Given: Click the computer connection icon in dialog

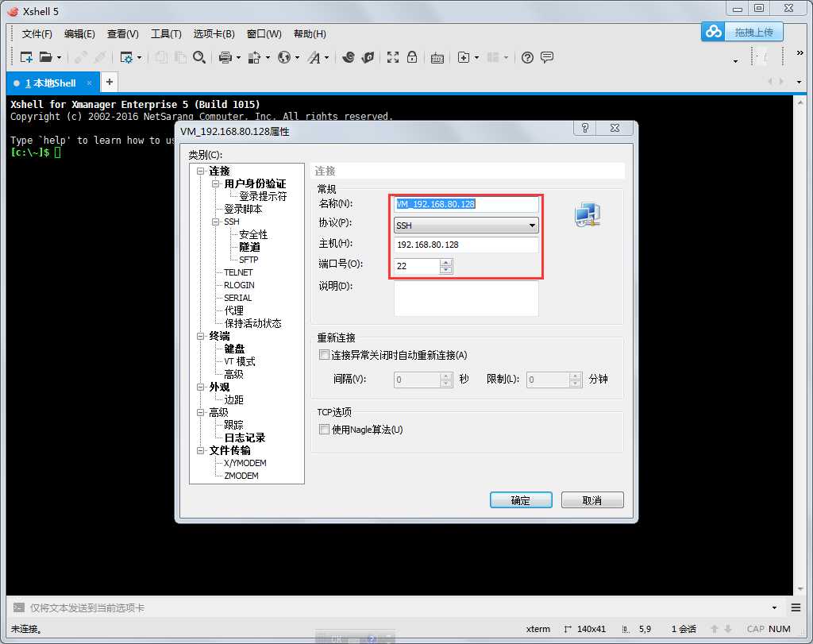Looking at the screenshot, I should 588,214.
